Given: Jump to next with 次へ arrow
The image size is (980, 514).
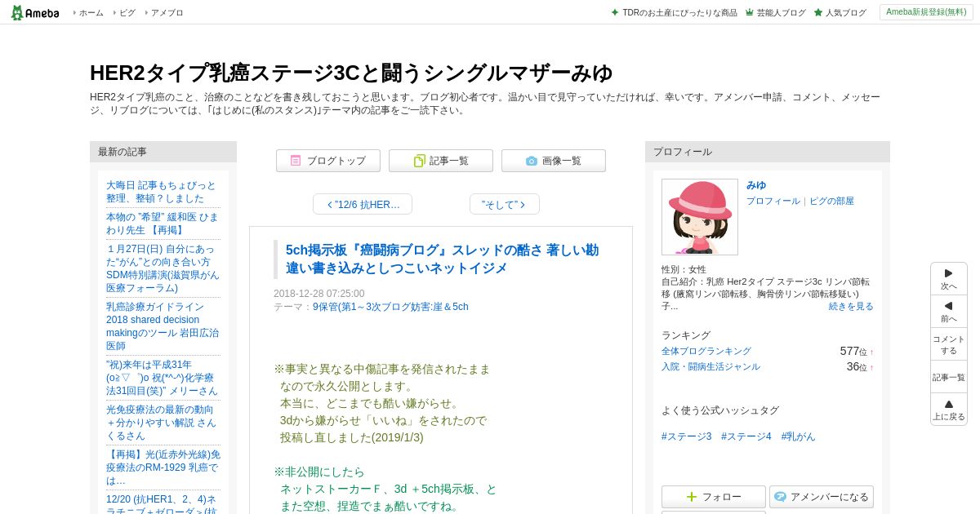Looking at the screenshot, I should pyautogui.click(x=949, y=279).
